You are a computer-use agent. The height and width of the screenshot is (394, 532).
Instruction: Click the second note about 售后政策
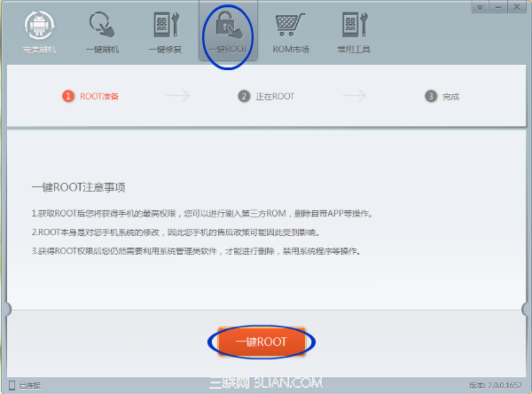(176, 232)
